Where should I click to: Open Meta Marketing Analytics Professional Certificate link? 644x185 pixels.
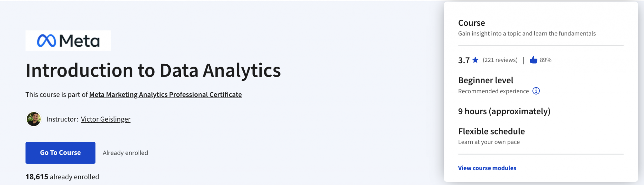(x=165, y=94)
